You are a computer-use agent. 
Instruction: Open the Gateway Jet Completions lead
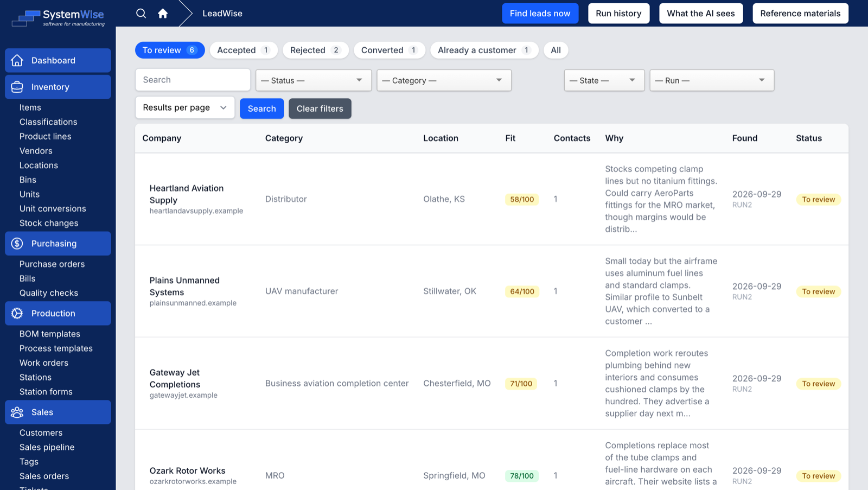click(x=175, y=379)
